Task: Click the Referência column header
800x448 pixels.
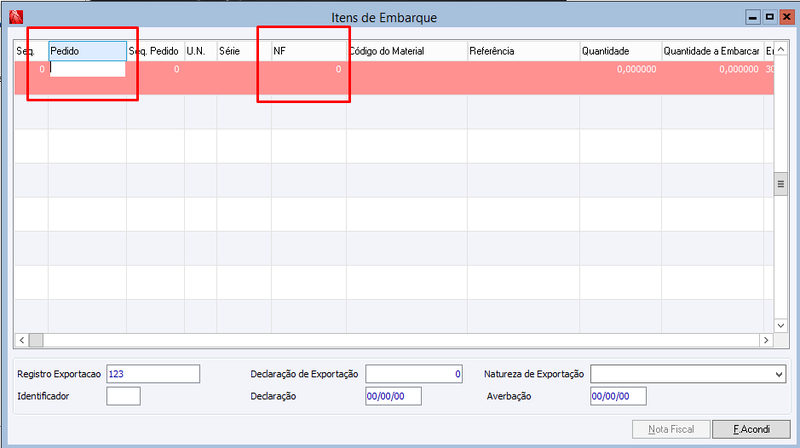Action: [x=523, y=51]
